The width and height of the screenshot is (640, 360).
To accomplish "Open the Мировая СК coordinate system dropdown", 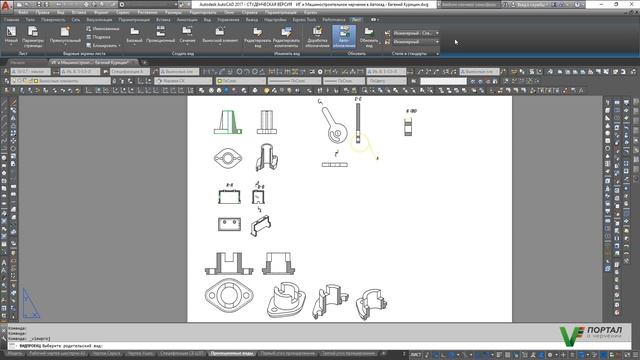I will click(x=183, y=81).
